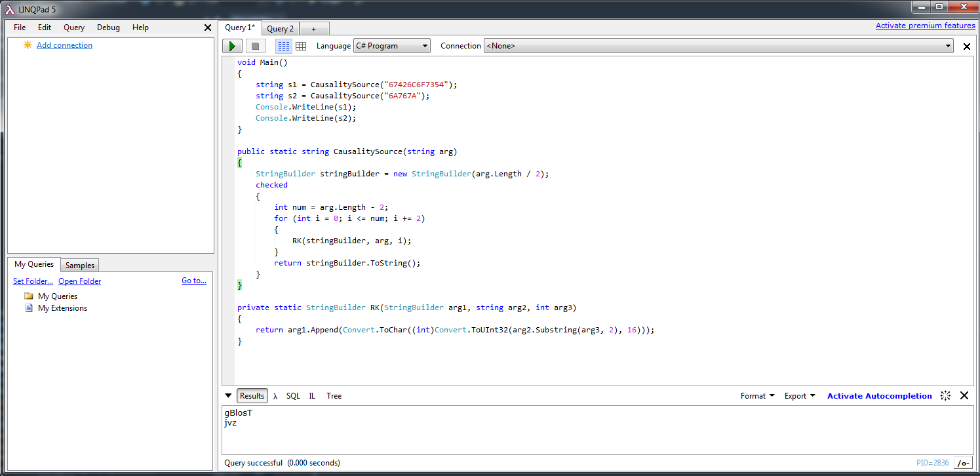Open the Query menu
Image resolution: width=980 pixels, height=476 pixels.
click(x=74, y=28)
